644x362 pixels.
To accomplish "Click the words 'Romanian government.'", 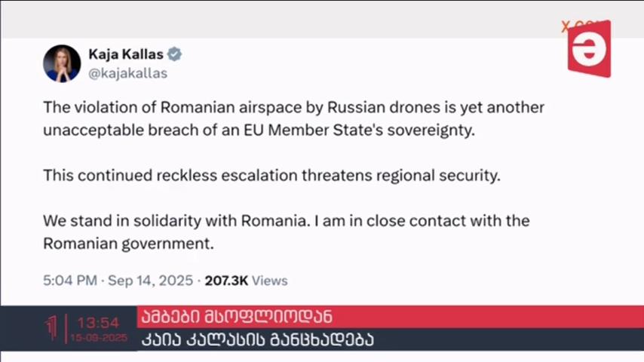I will (128, 244).
